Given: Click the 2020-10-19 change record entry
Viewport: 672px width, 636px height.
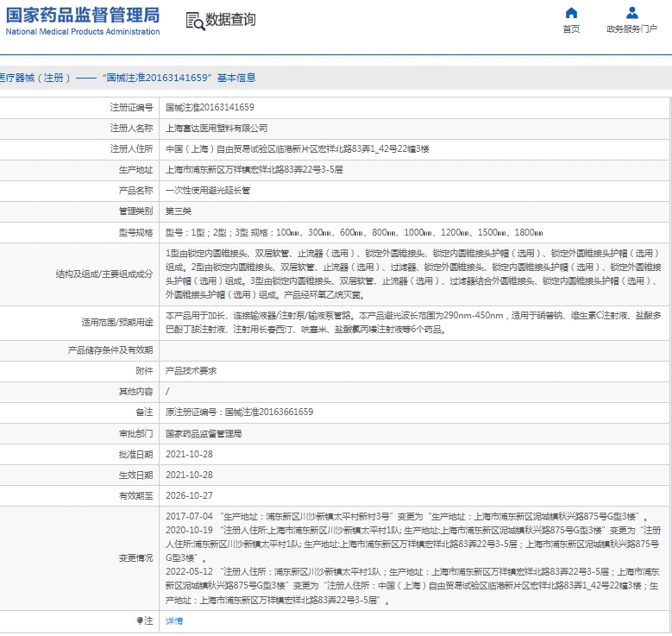Looking at the screenshot, I should pos(413,544).
